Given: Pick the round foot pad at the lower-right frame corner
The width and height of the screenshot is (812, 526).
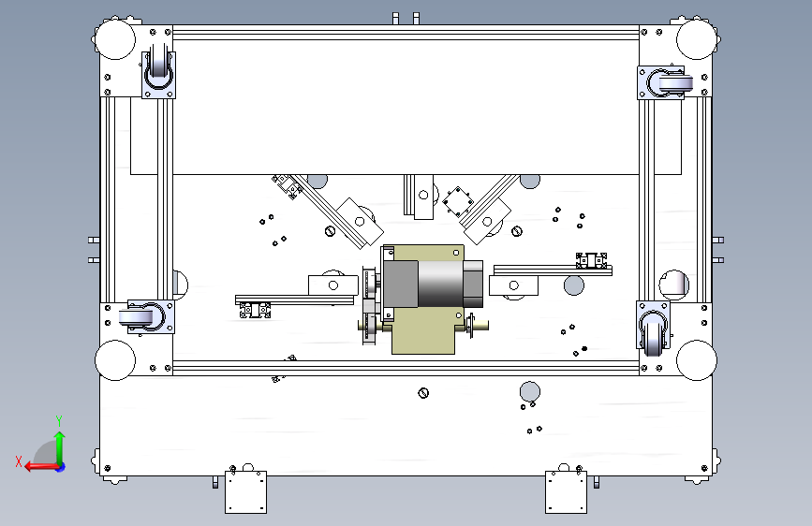Looking at the screenshot, I should pyautogui.click(x=697, y=360).
